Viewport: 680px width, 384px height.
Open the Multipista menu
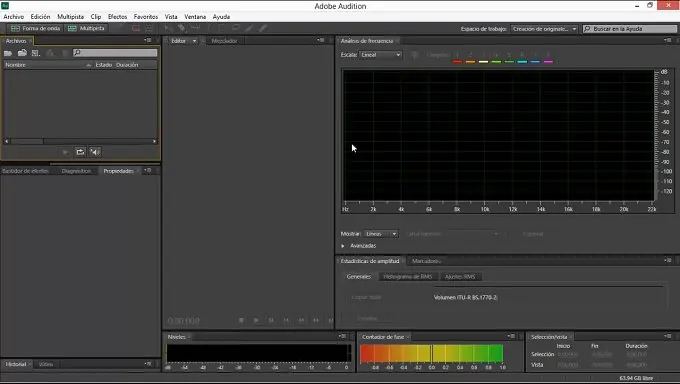71,16
